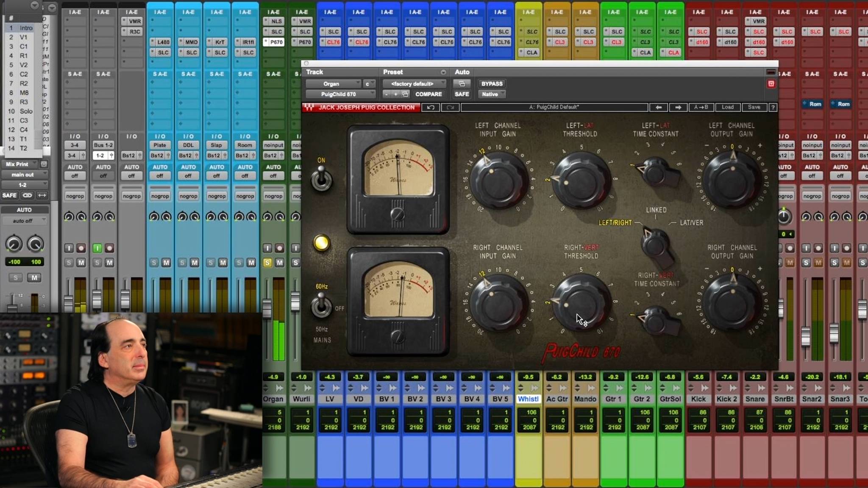The width and height of the screenshot is (868, 488).
Task: Open Waves help question mark
Action: coord(773,108)
